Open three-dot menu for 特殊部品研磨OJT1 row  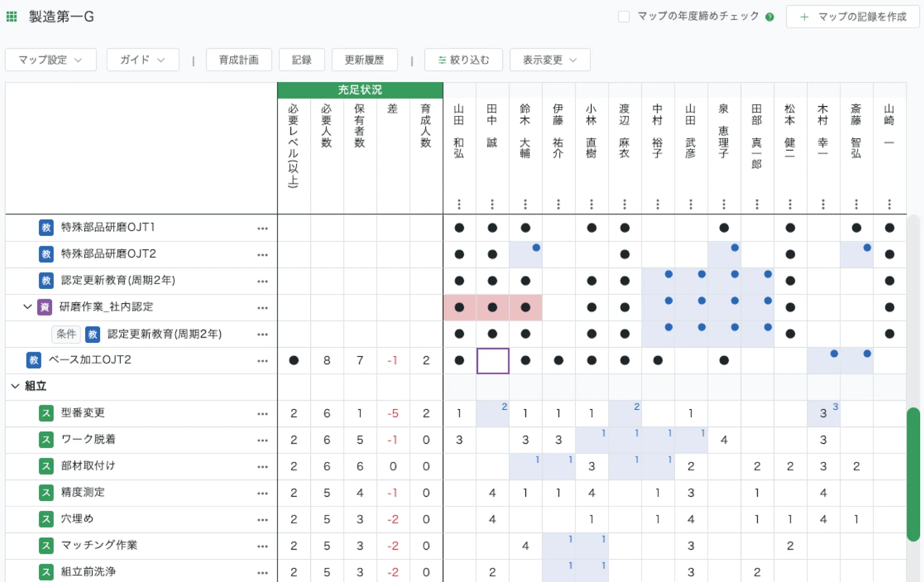click(x=262, y=229)
